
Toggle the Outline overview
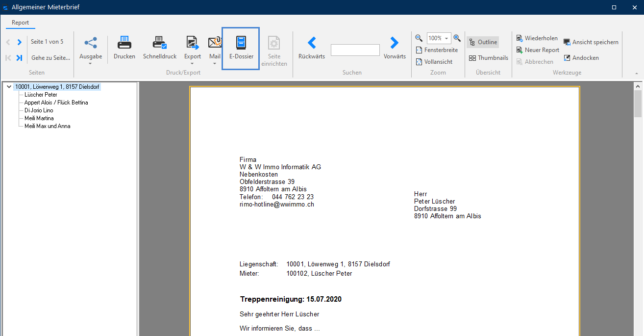483,42
